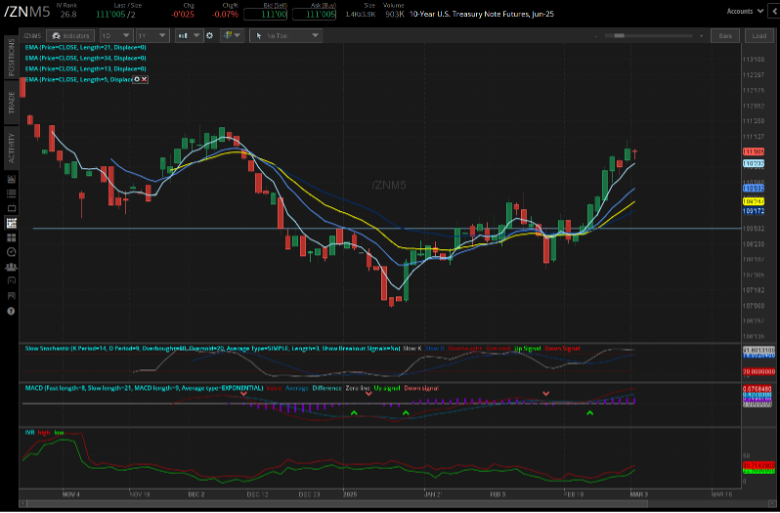Viewport: 780px width, 513px height.
Task: Click the Ask (Buy) 111'005 price box
Action: [x=314, y=14]
